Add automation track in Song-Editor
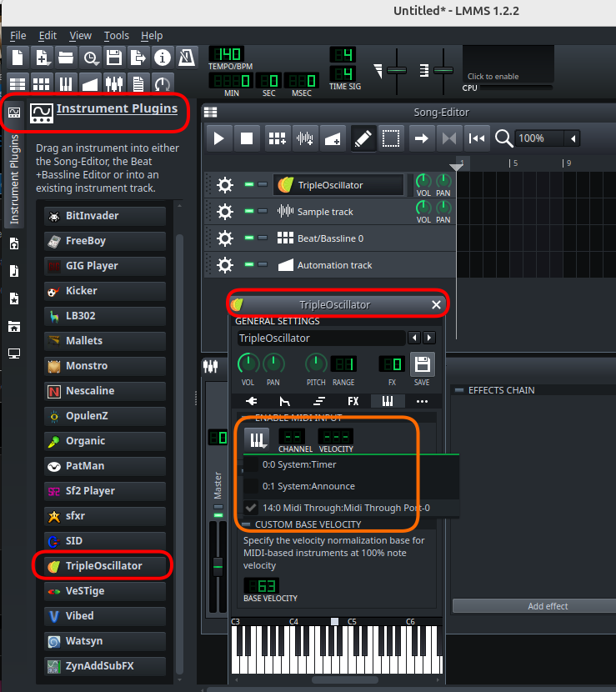This screenshot has width=616, height=692. pyautogui.click(x=333, y=138)
